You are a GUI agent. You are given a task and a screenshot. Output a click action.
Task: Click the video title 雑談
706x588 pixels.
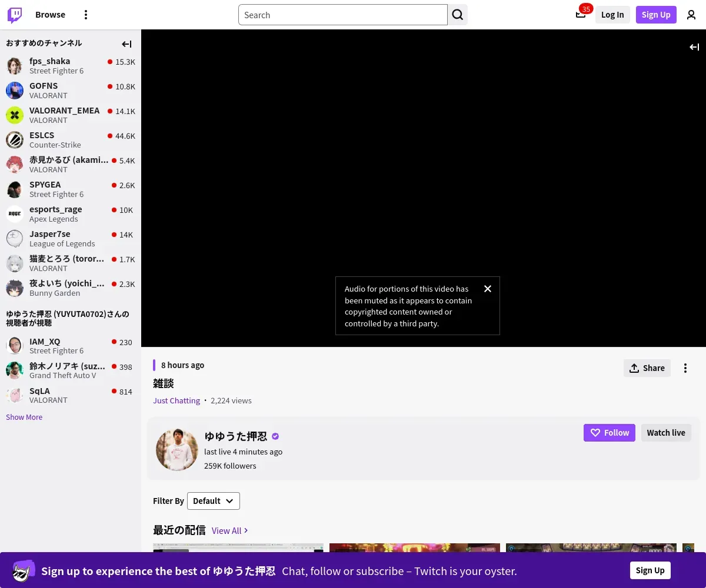click(164, 383)
